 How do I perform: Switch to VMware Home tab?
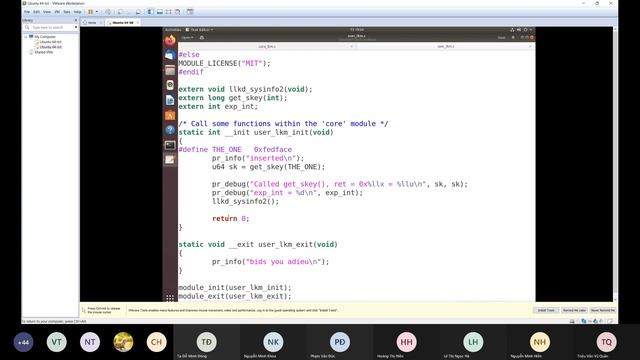point(92,22)
